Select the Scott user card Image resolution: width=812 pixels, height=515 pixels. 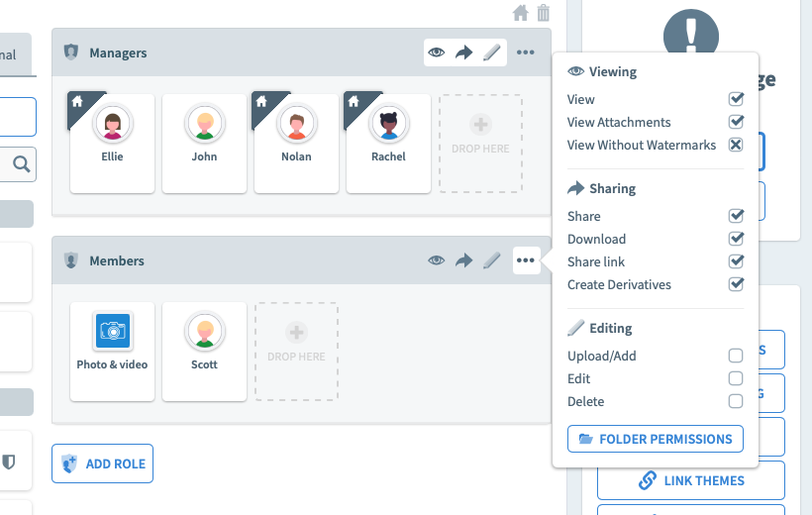(x=205, y=352)
